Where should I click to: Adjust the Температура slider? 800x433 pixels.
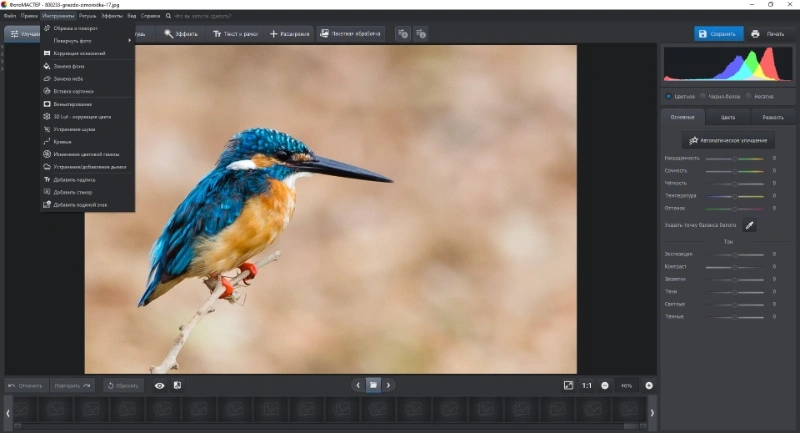coord(735,196)
